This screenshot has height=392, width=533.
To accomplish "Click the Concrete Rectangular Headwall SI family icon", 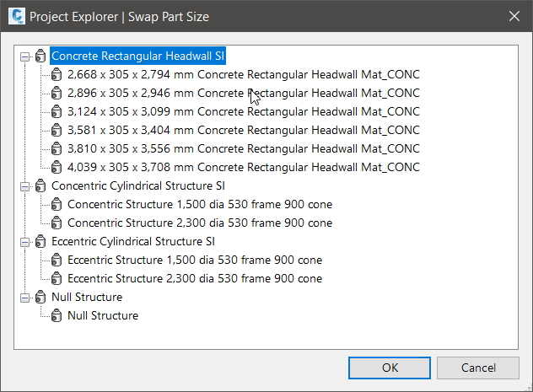I will [x=40, y=56].
